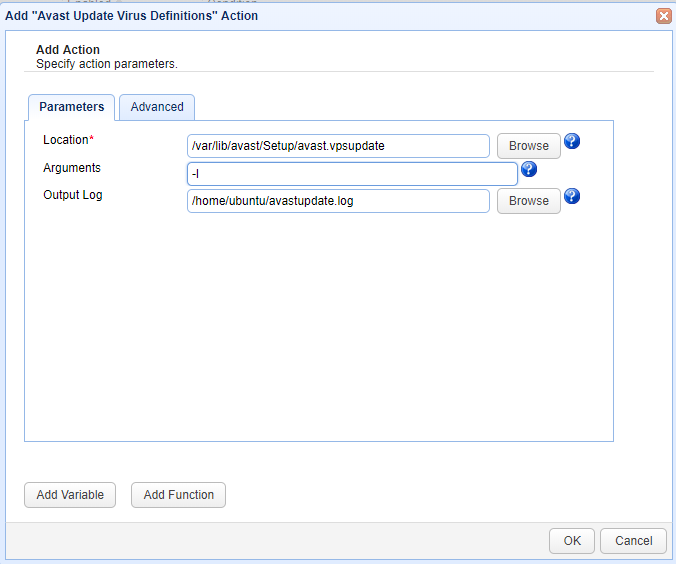Close the Add Action dialog
Screen dimensions: 676x566
point(663,16)
